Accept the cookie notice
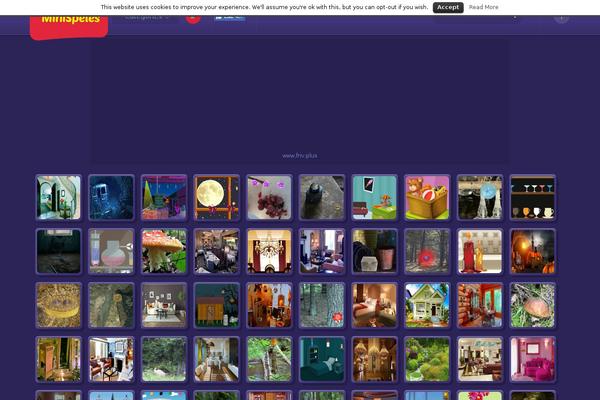 448,7
